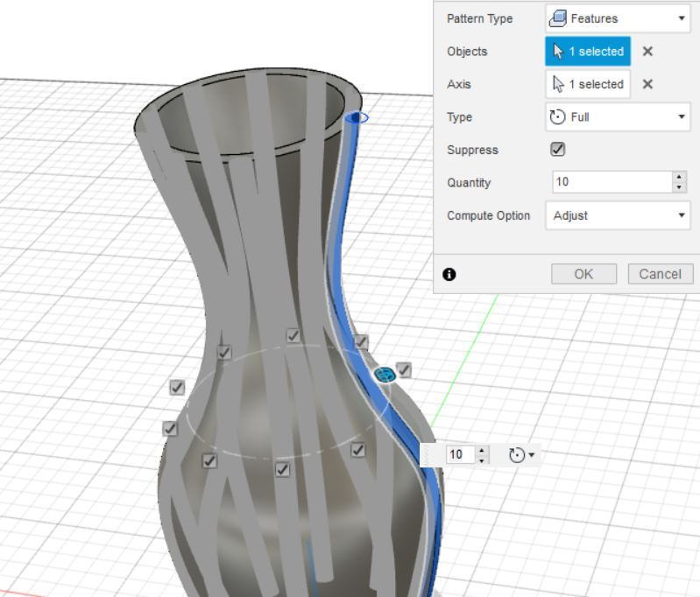Click the blue axis circle at the vase rim
700x597 pixels.
(x=357, y=118)
